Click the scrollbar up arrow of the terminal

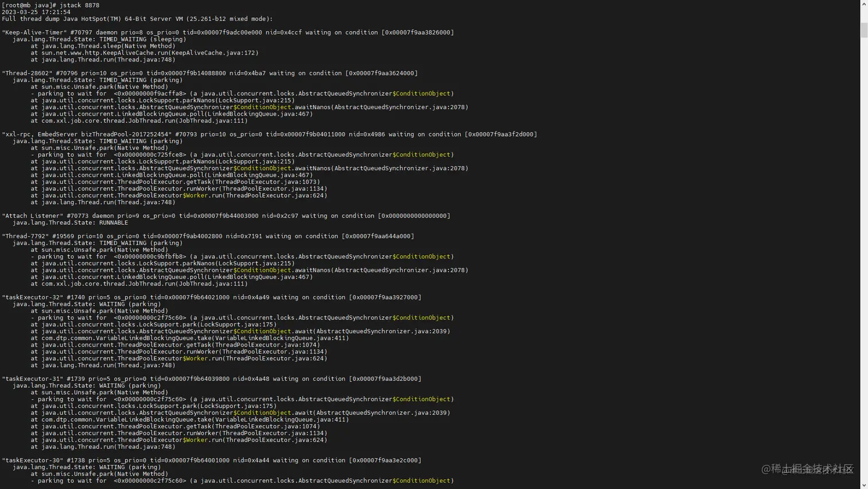click(864, 3)
